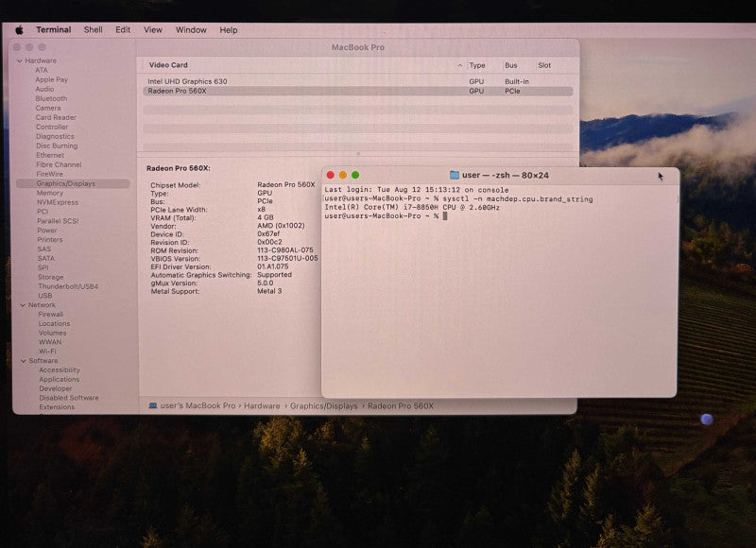This screenshot has width=756, height=548.
Task: Select USB in the sidebar
Action: coord(44,296)
